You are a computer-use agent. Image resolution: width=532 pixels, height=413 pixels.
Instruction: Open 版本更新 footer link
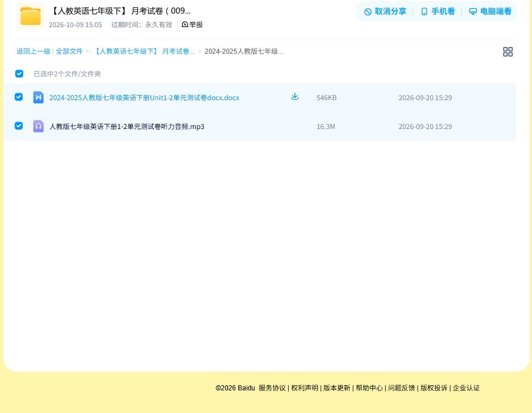337,388
